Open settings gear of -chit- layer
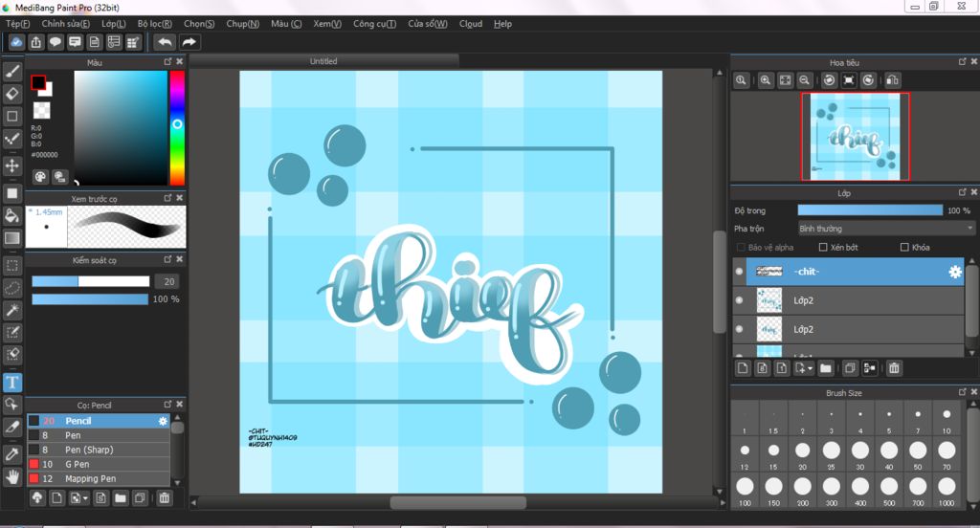 pyautogui.click(x=955, y=272)
